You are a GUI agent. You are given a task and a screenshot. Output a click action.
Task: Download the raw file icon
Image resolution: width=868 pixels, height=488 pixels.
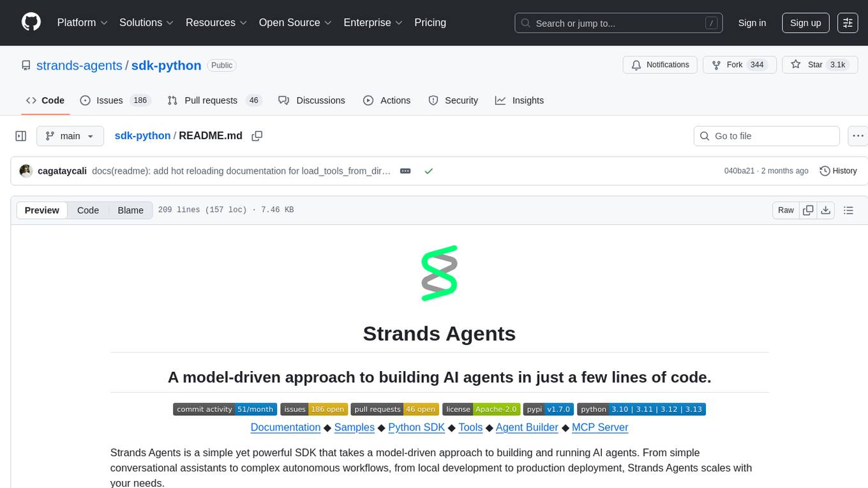click(825, 210)
